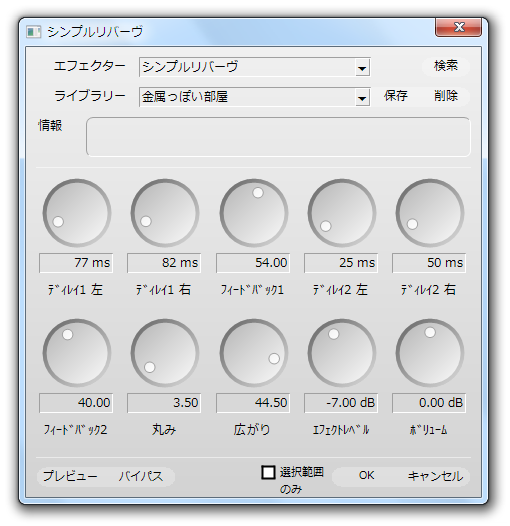Click the フィードバック2 knob

pos(77,353)
